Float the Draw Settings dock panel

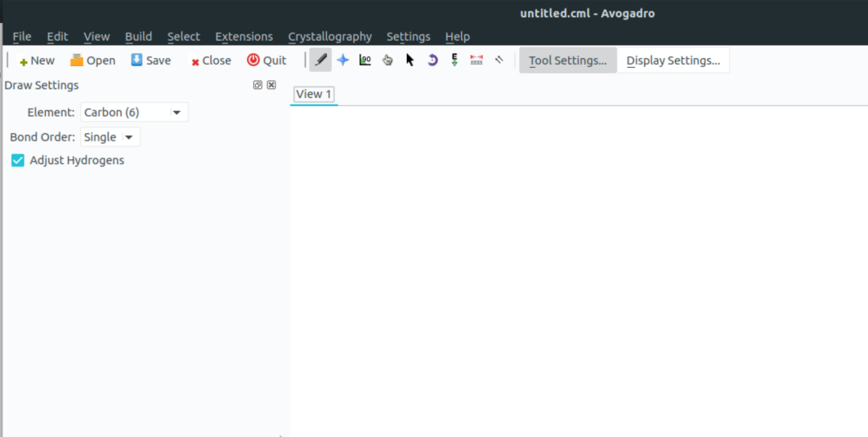tap(257, 85)
